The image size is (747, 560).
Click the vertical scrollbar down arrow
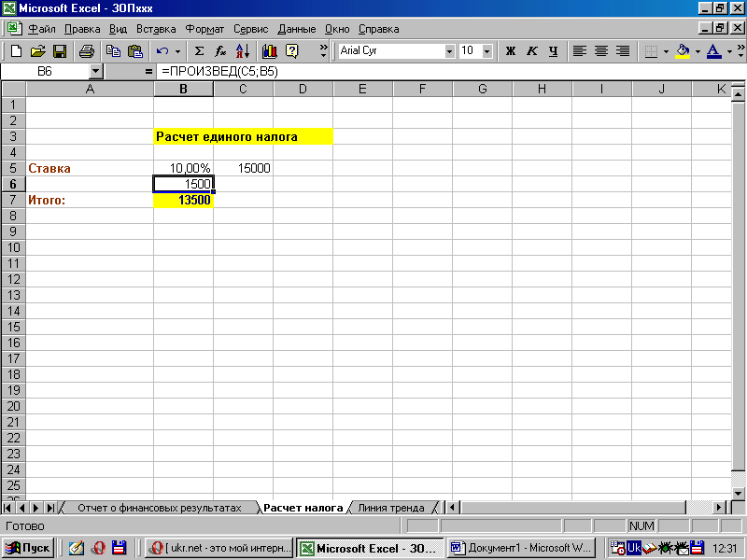[x=738, y=494]
